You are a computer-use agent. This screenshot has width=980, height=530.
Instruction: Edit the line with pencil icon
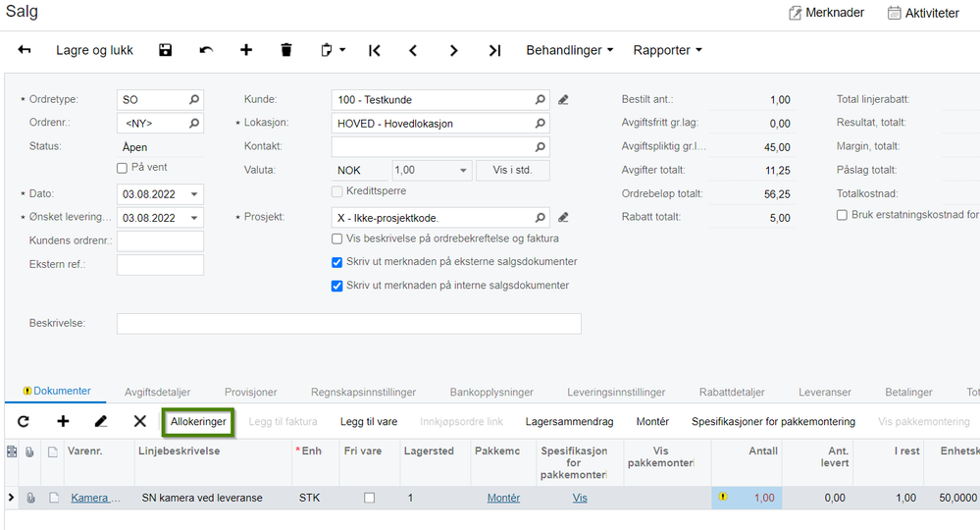101,421
